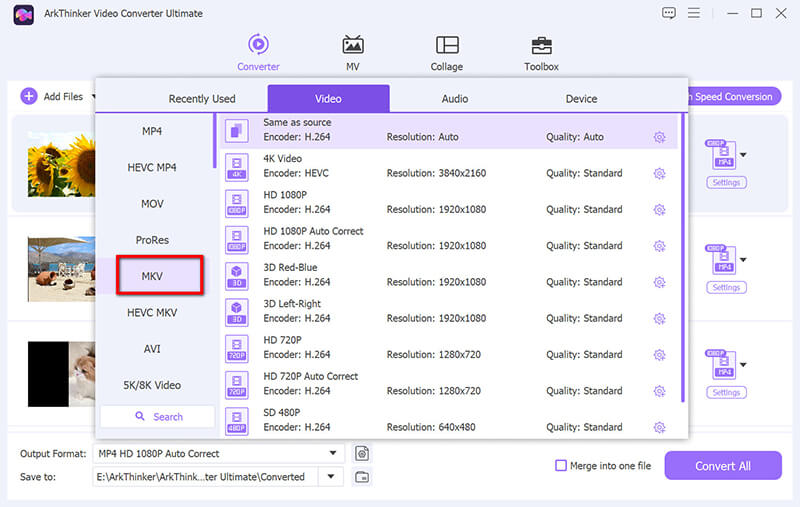Click Settings button under beach video format
This screenshot has height=507, width=800.
pos(726,287)
